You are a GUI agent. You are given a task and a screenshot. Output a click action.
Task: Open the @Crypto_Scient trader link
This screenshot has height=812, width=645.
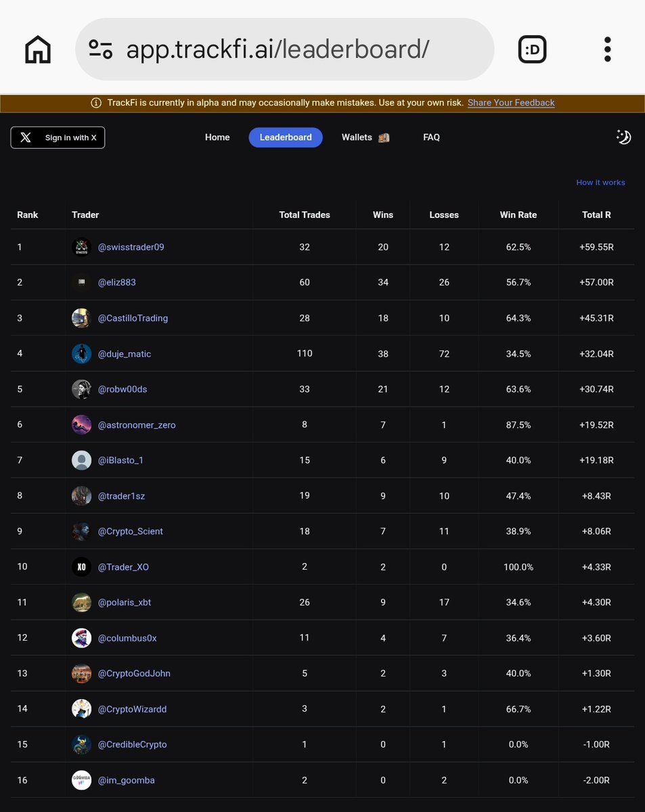pyautogui.click(x=131, y=532)
